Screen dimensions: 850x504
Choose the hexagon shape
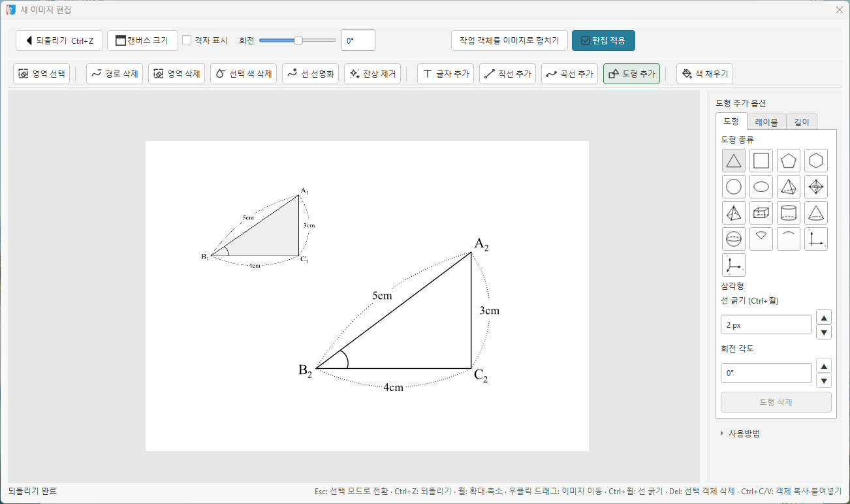coord(816,161)
